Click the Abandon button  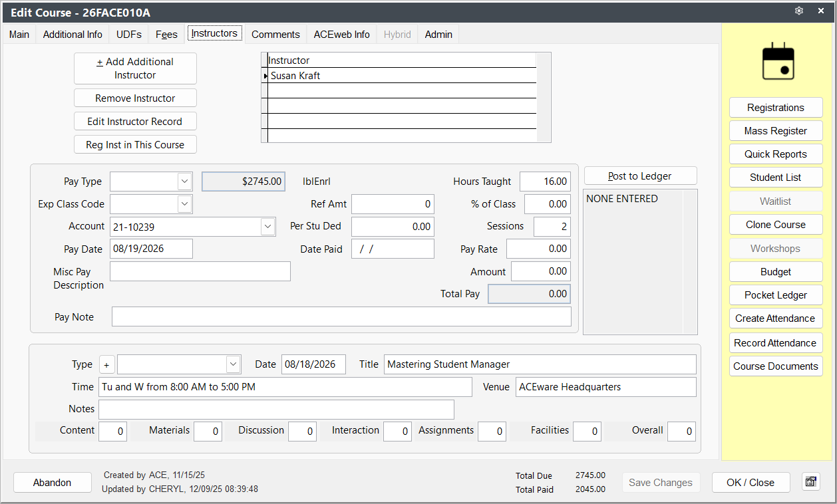pyautogui.click(x=52, y=483)
